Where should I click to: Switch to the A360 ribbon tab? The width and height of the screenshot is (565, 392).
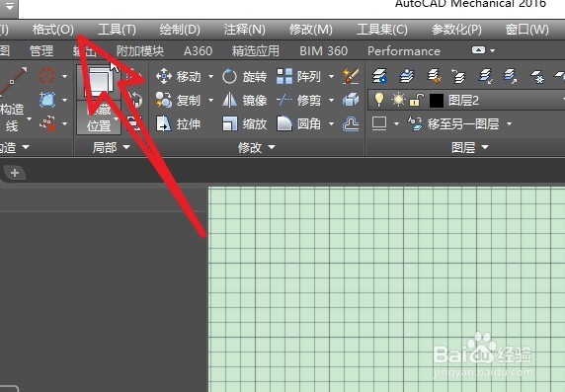(x=198, y=50)
